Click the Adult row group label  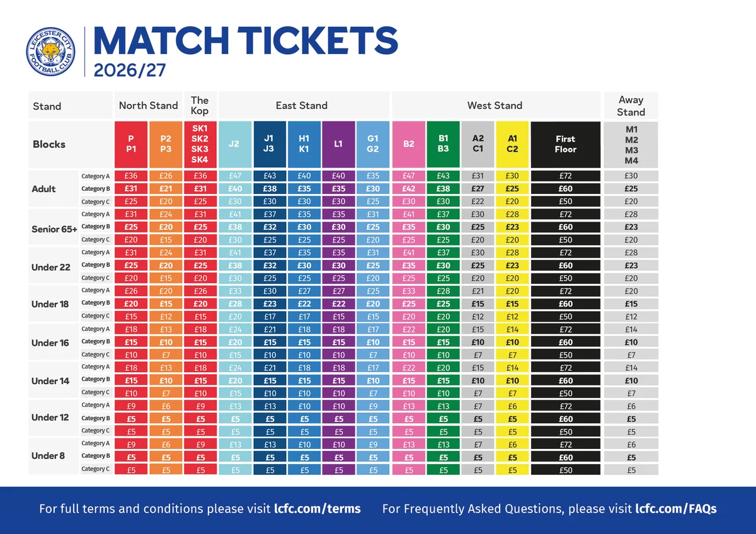pos(43,189)
